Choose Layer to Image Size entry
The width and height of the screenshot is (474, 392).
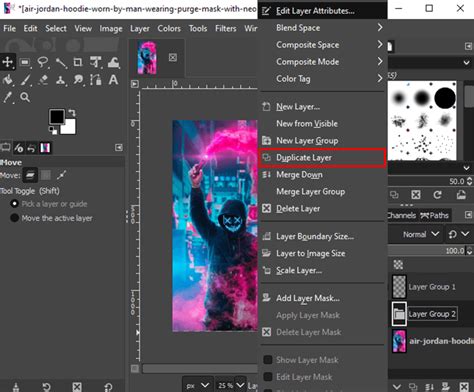coord(322,253)
